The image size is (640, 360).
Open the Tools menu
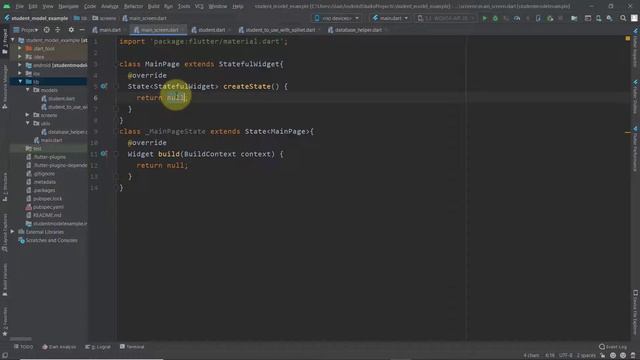[x=184, y=6]
